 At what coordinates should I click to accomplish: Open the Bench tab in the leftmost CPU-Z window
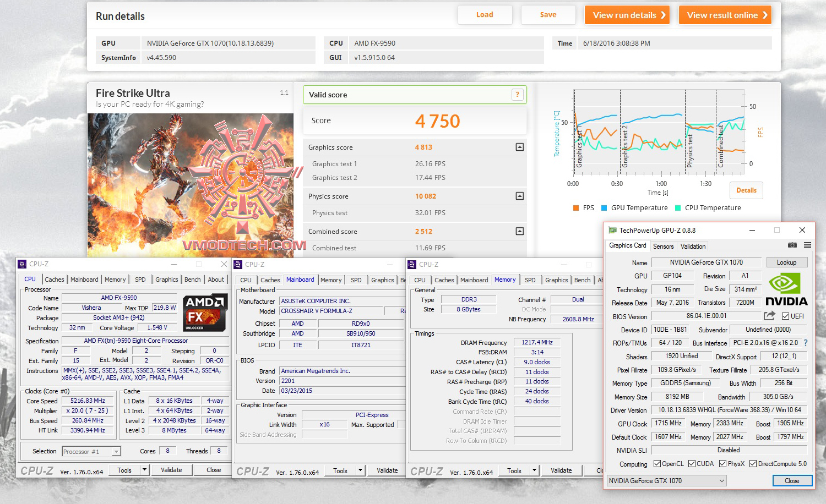pyautogui.click(x=192, y=280)
